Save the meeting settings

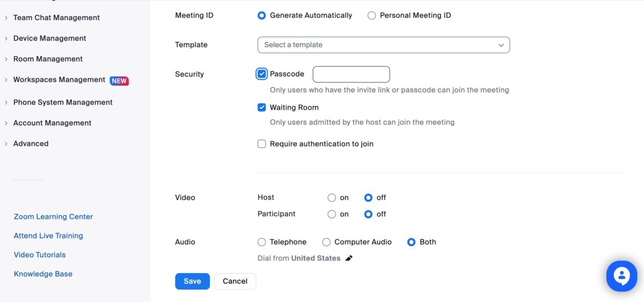tap(192, 281)
